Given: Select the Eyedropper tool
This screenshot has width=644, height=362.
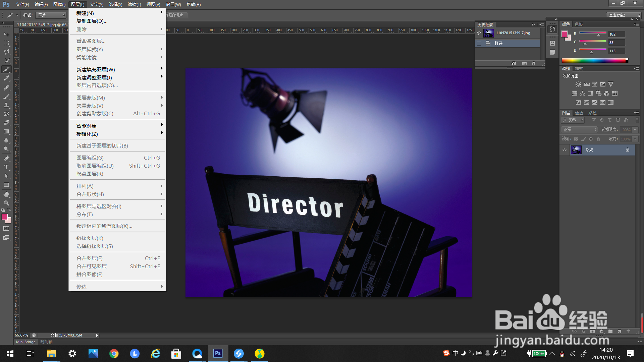Looking at the screenshot, I should click(6, 78).
